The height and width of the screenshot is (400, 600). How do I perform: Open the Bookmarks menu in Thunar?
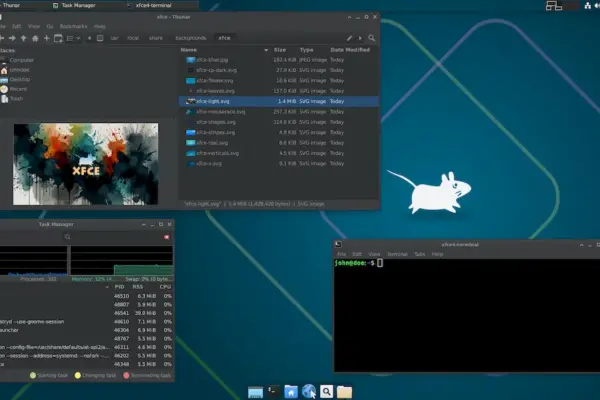click(73, 26)
